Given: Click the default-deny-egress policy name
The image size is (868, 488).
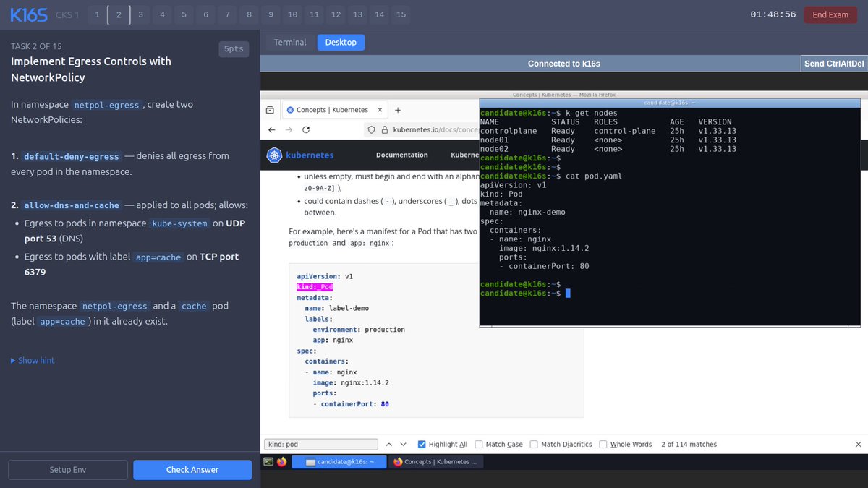Looking at the screenshot, I should pos(71,156).
